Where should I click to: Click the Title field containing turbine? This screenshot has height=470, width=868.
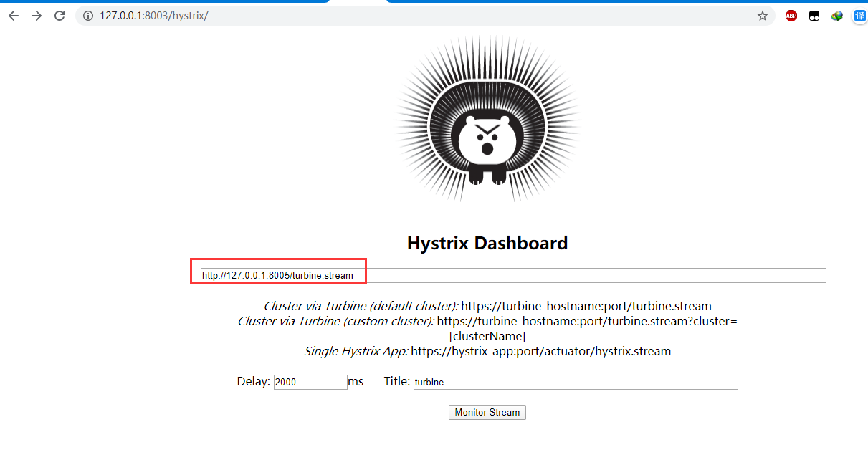tap(576, 382)
